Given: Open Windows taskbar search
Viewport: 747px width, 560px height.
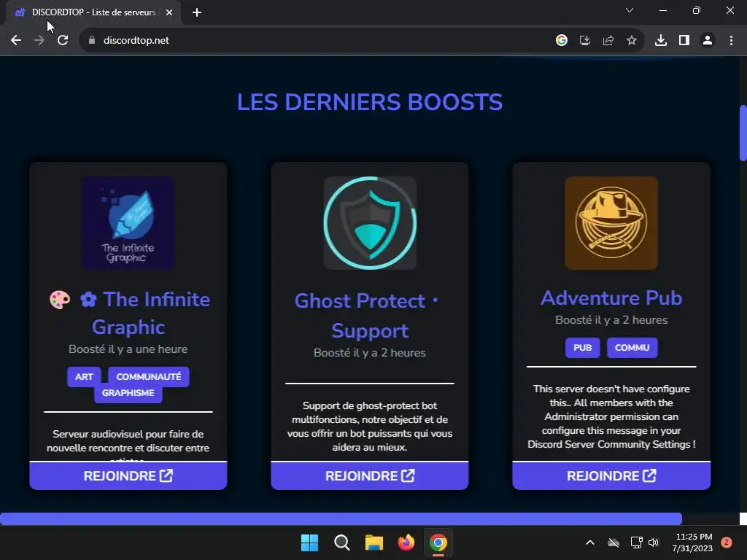Looking at the screenshot, I should pos(341,542).
